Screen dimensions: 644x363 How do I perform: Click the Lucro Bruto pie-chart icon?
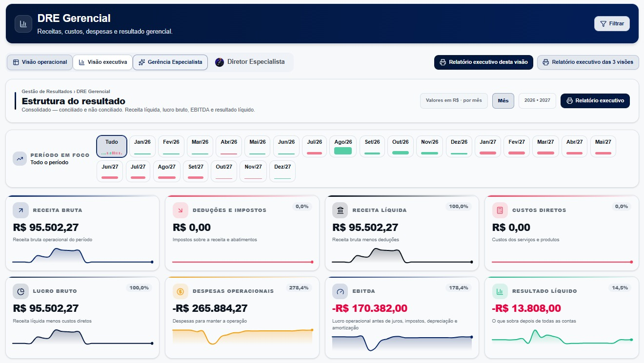coord(20,291)
